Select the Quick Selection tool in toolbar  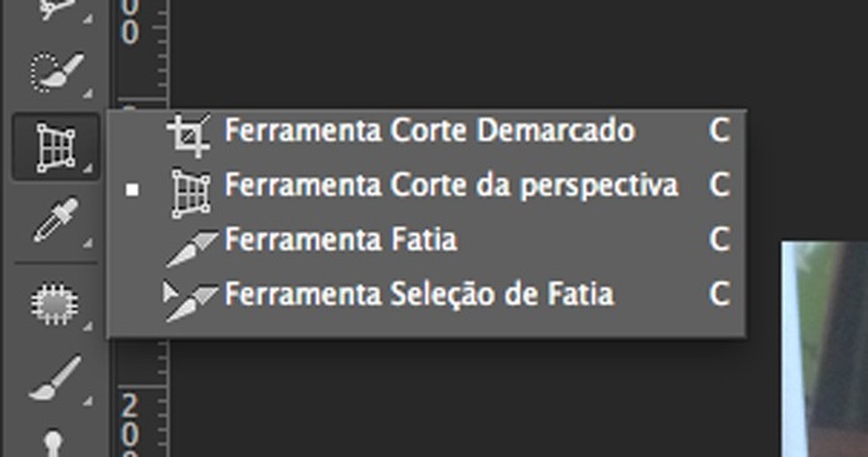[x=55, y=74]
